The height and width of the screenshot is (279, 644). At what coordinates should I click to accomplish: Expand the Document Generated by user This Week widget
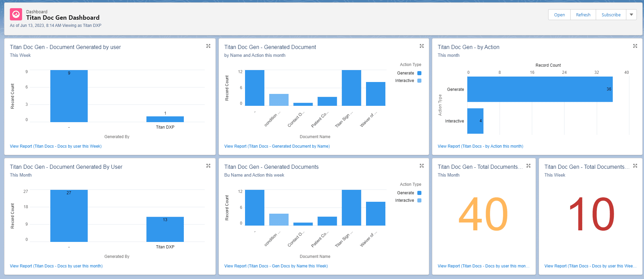208,46
